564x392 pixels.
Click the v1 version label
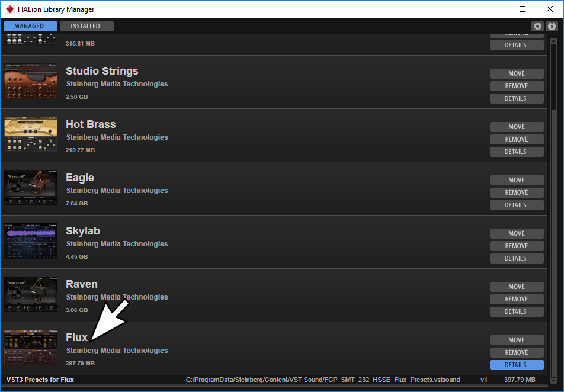(484, 380)
